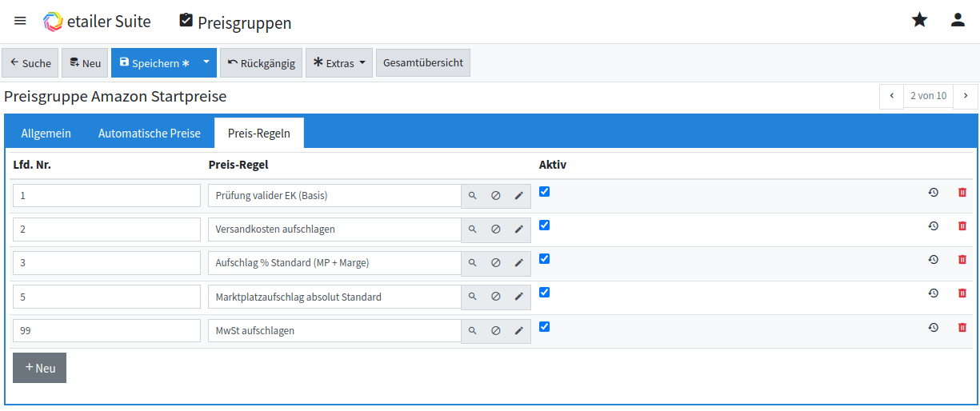This screenshot has height=411, width=980.
Task: Toggle Aktiv checkbox for Aufschlag % Standard
Action: coord(545,259)
